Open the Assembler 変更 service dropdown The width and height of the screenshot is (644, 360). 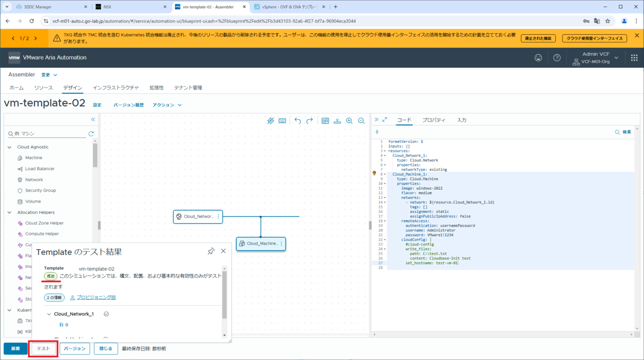49,75
